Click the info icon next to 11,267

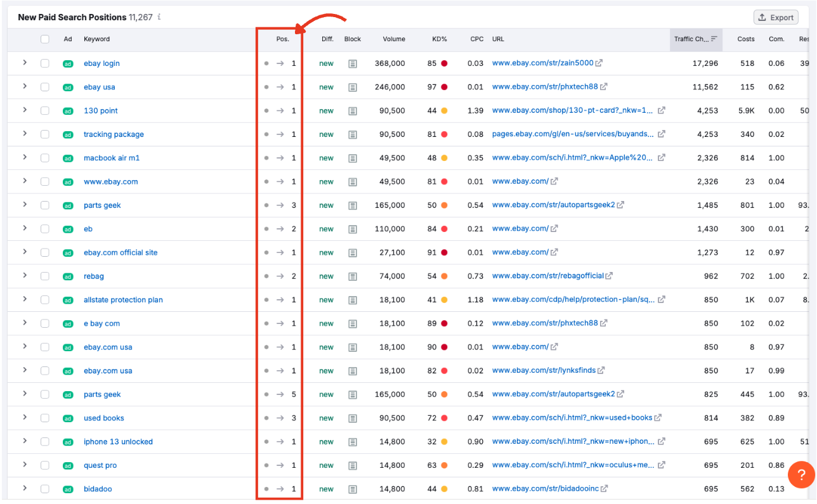click(x=159, y=17)
